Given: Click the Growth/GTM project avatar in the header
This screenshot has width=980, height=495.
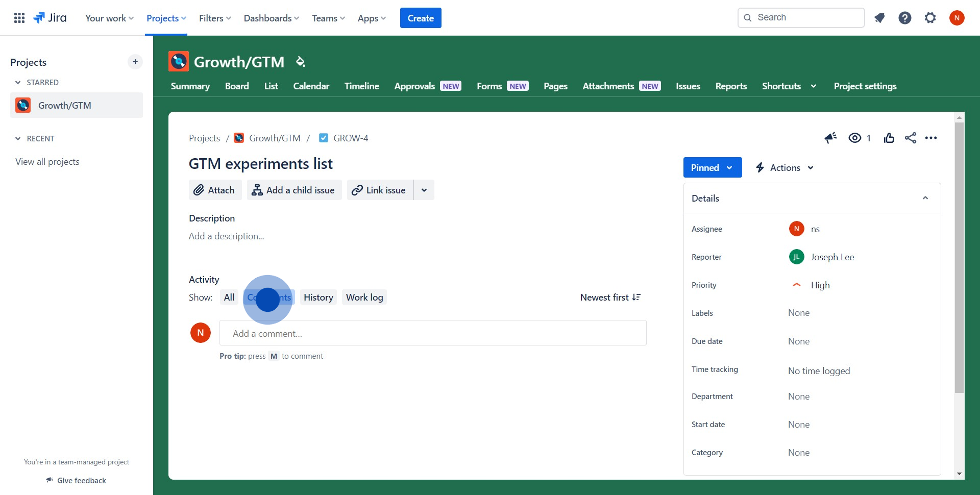Looking at the screenshot, I should [179, 61].
